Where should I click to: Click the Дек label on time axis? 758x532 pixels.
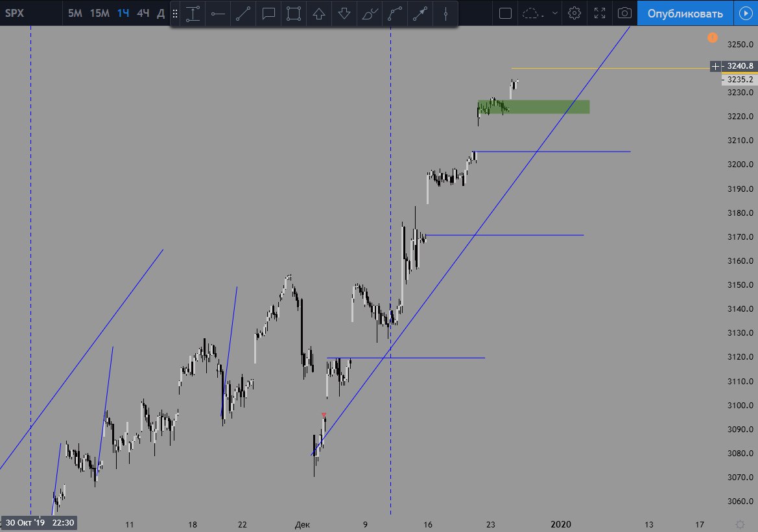pos(302,525)
